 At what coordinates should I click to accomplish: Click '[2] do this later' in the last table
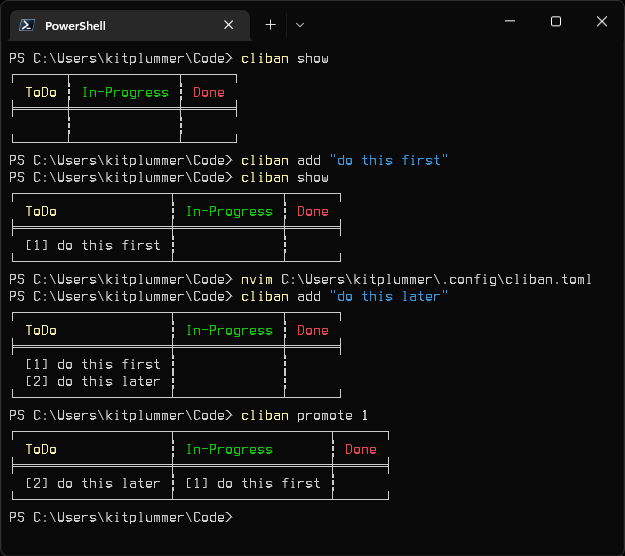tap(93, 483)
